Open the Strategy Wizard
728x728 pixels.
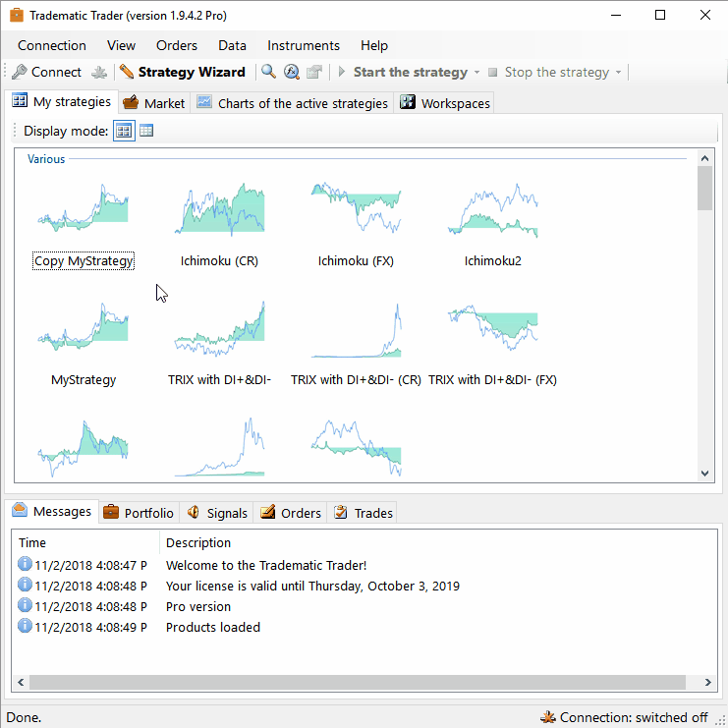coord(183,72)
